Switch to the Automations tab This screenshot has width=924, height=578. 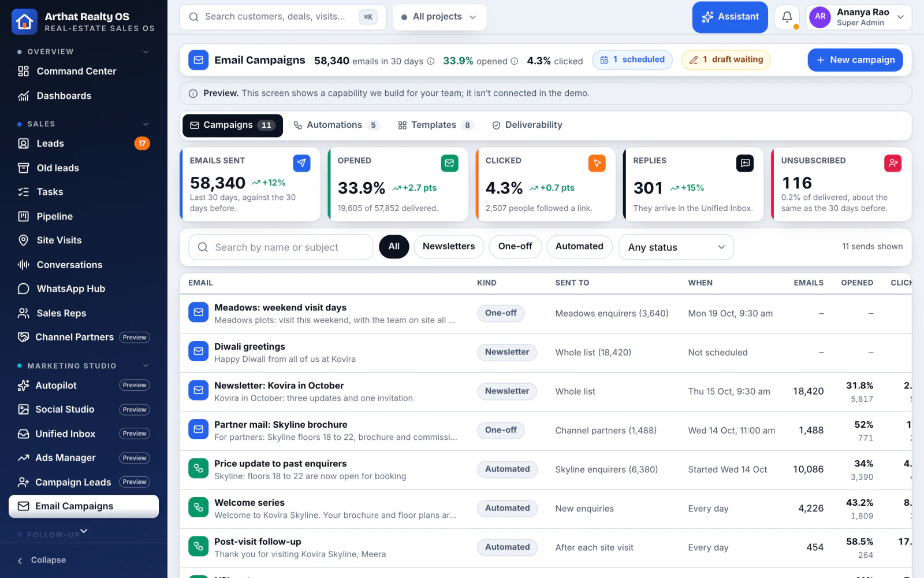click(336, 125)
